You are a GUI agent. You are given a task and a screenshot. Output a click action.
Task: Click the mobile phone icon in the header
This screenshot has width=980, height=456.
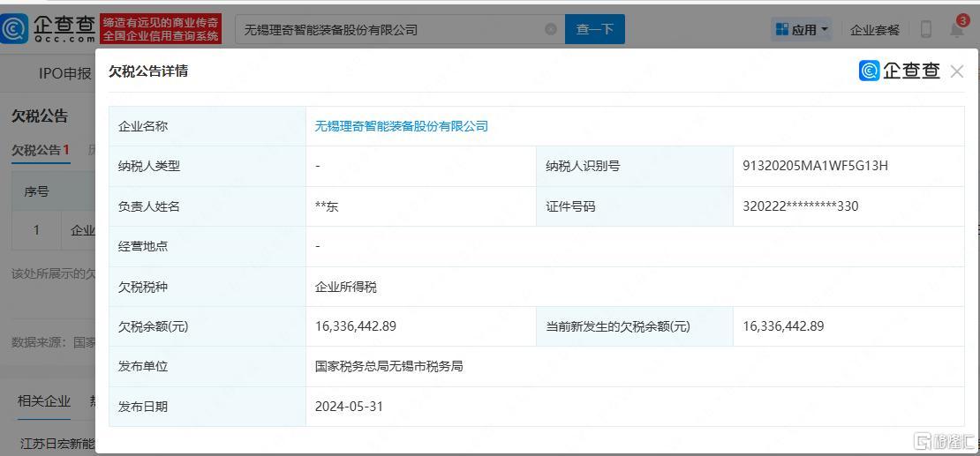pyautogui.click(x=926, y=29)
